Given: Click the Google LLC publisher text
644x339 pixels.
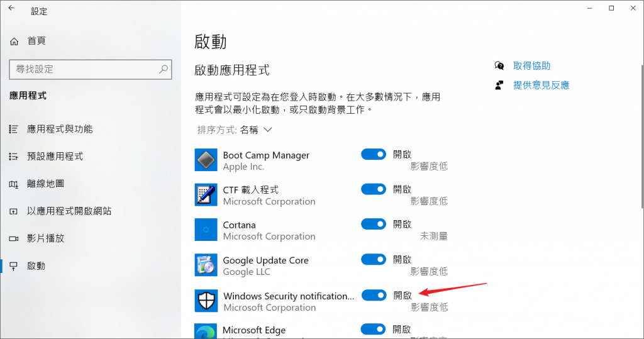Looking at the screenshot, I should 247,272.
